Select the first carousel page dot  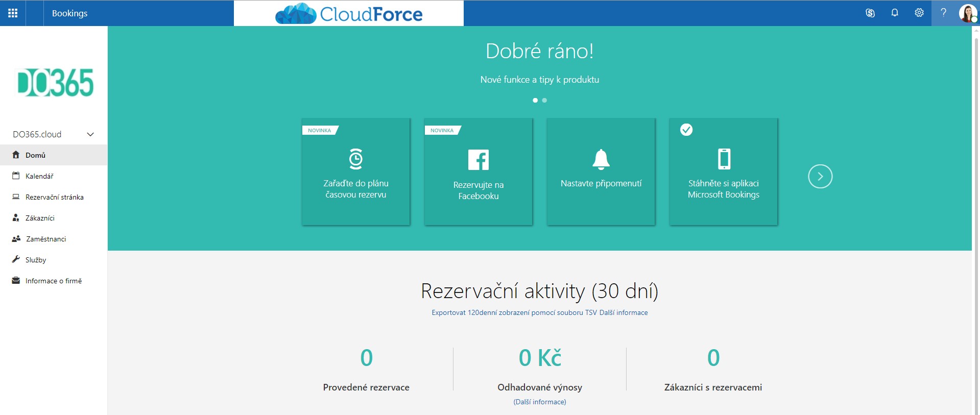535,101
